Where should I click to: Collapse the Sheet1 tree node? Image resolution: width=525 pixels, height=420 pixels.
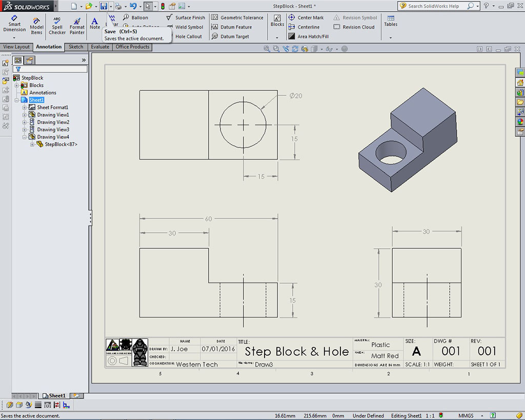coord(16,100)
